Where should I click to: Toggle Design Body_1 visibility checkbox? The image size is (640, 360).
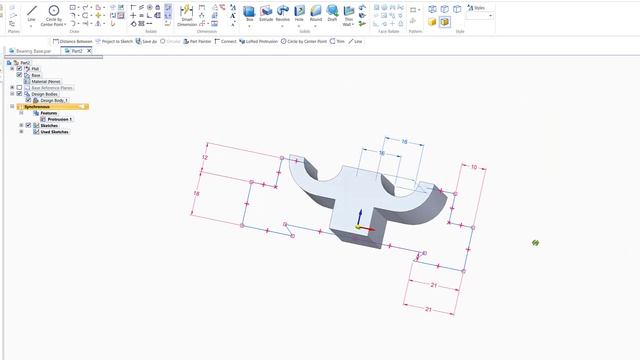pyautogui.click(x=28, y=100)
